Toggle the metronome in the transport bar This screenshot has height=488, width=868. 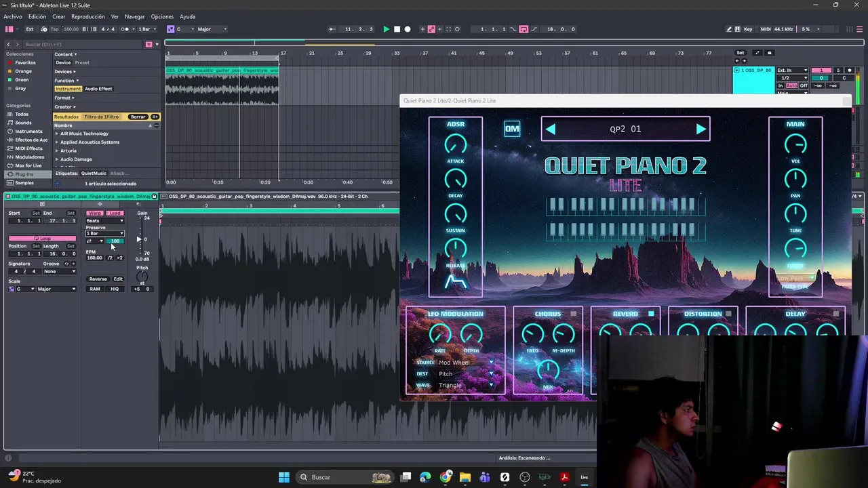click(x=125, y=29)
